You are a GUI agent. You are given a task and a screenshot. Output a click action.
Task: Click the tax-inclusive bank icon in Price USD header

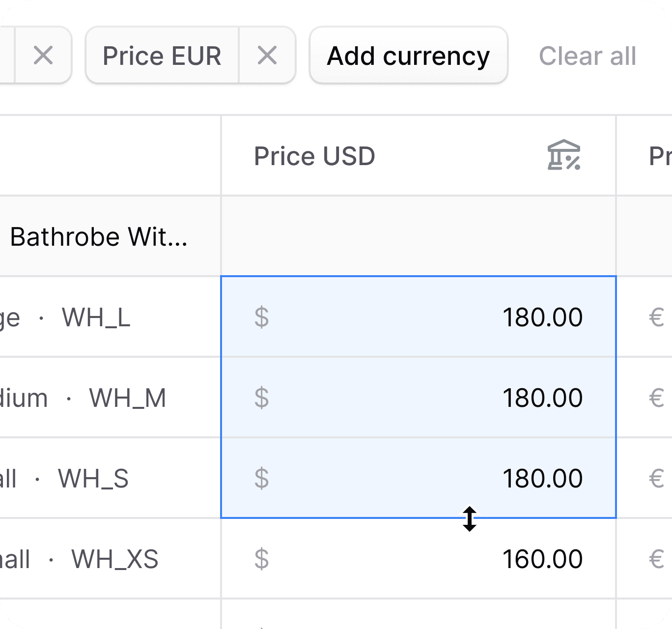coord(563,156)
